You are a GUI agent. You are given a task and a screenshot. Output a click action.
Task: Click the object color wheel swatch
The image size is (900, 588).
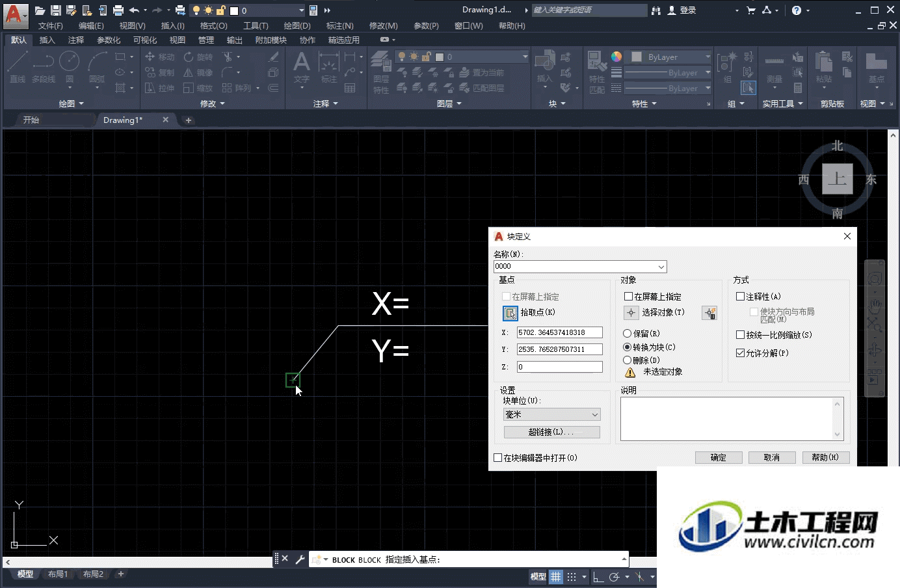616,57
